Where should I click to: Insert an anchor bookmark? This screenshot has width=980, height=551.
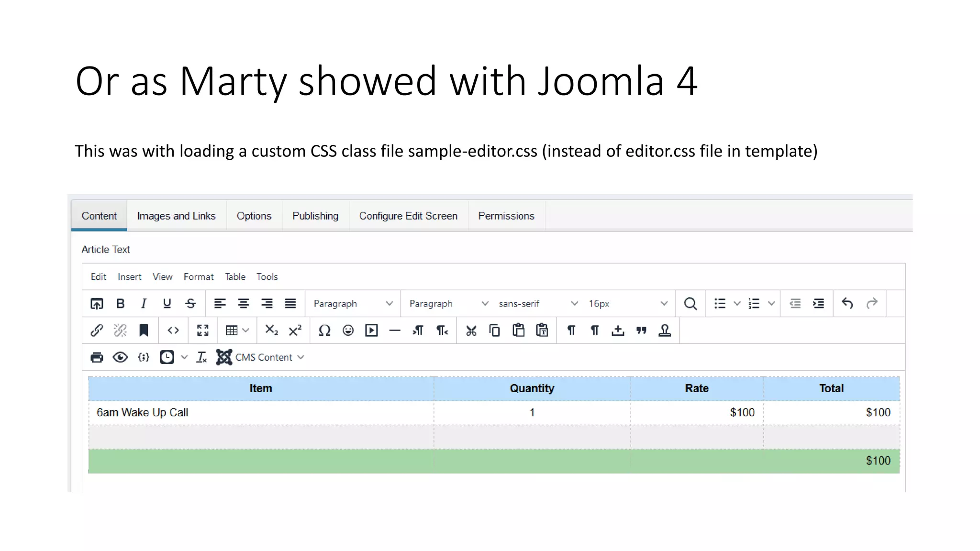click(x=144, y=331)
